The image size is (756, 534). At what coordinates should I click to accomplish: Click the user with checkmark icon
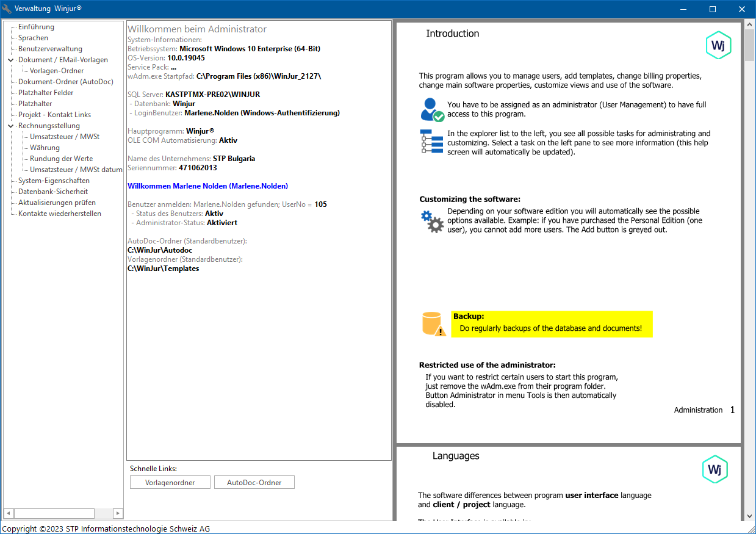[433, 110]
